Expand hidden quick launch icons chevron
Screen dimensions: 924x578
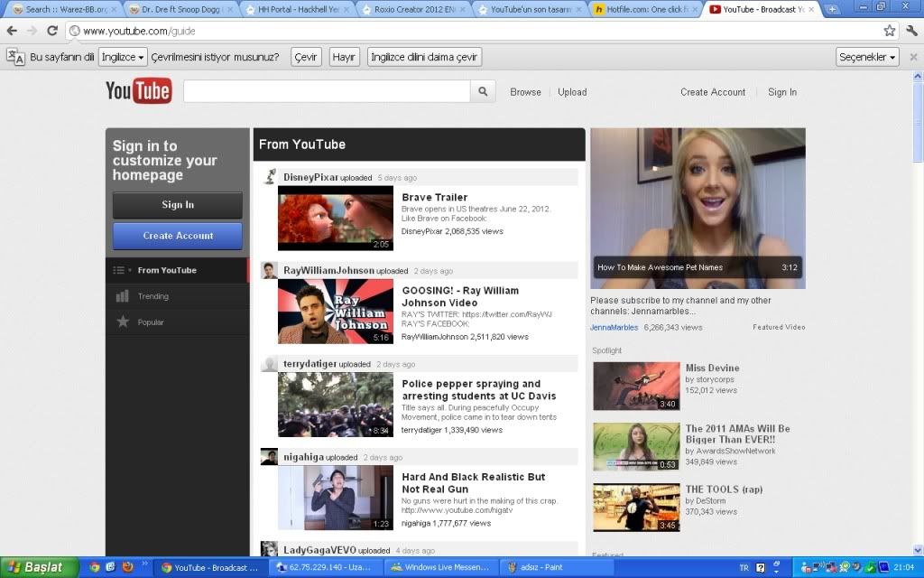144,564
